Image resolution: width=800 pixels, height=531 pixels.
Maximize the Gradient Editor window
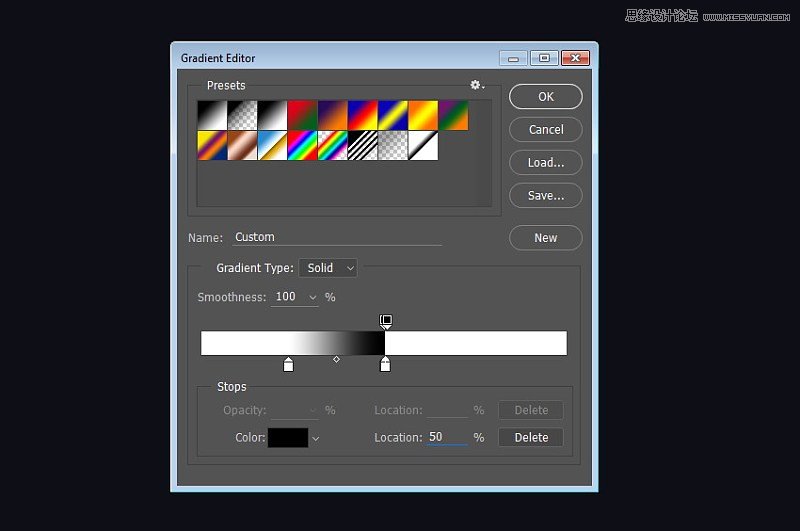point(544,58)
